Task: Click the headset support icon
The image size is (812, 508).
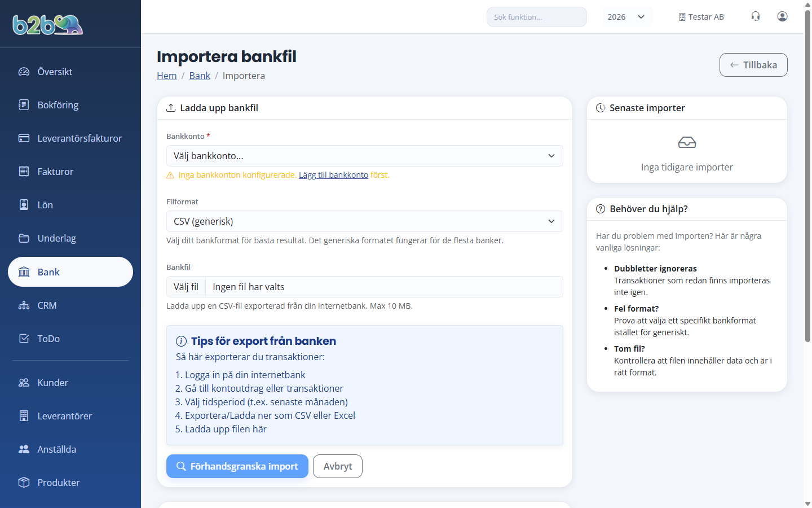Action: (756, 16)
